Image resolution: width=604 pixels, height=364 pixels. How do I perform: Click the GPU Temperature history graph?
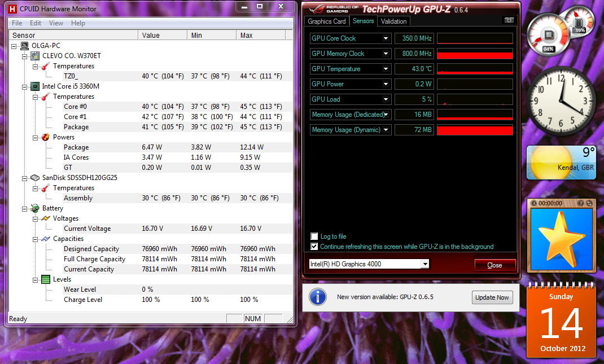tap(475, 69)
